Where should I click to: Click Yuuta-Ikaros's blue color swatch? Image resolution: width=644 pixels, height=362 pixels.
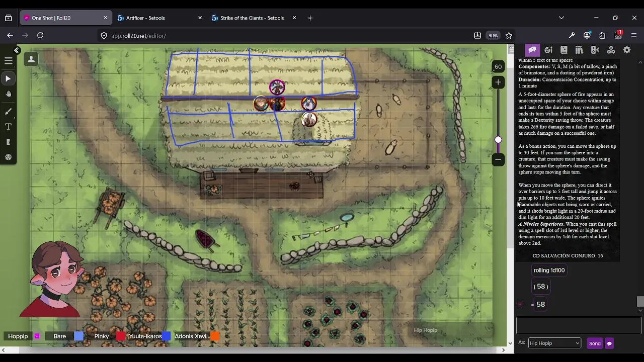(166, 336)
